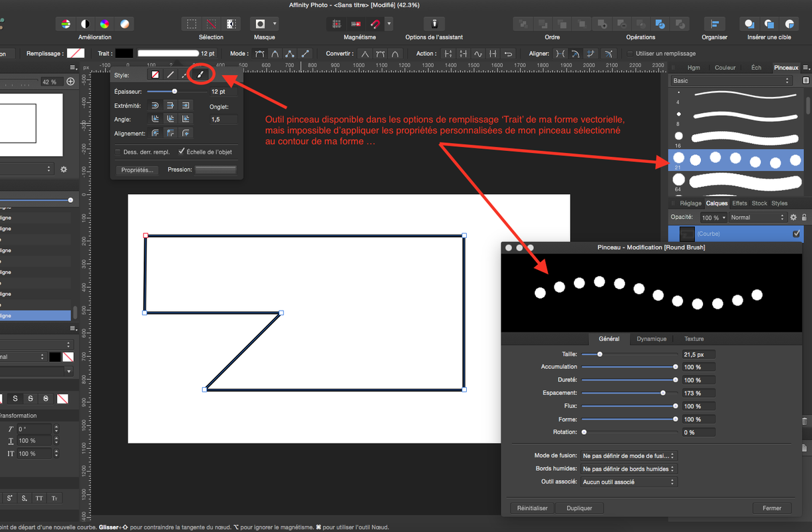Switch to the Texture tab

pyautogui.click(x=694, y=339)
